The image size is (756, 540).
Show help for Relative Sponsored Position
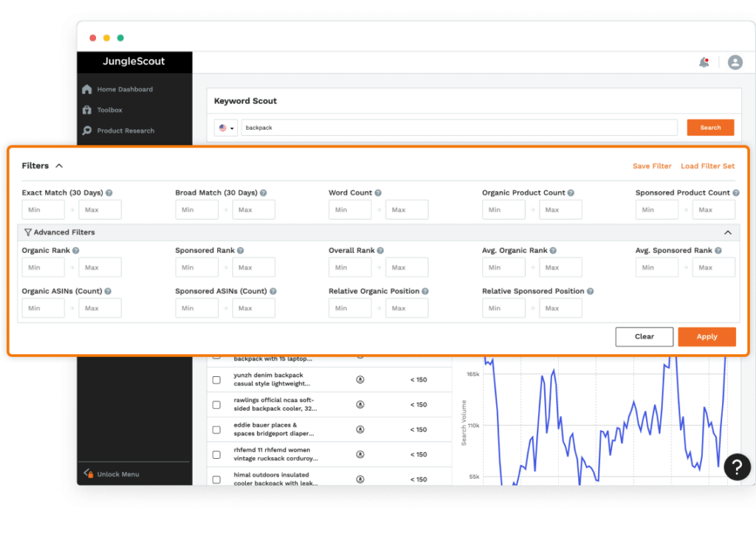coord(590,291)
